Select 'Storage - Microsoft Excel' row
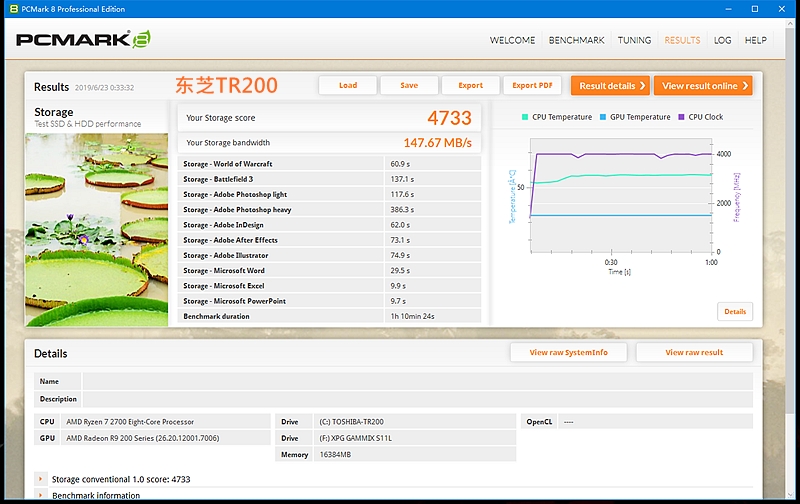The image size is (800, 504). (329, 286)
